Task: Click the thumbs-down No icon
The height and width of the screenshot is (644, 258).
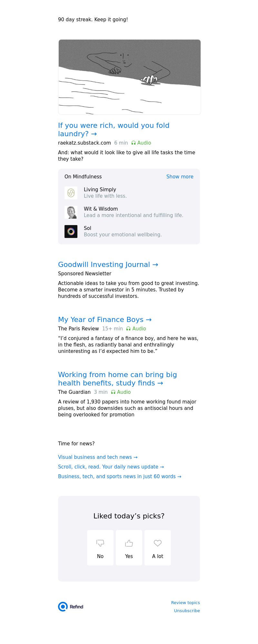Action: 100,543
